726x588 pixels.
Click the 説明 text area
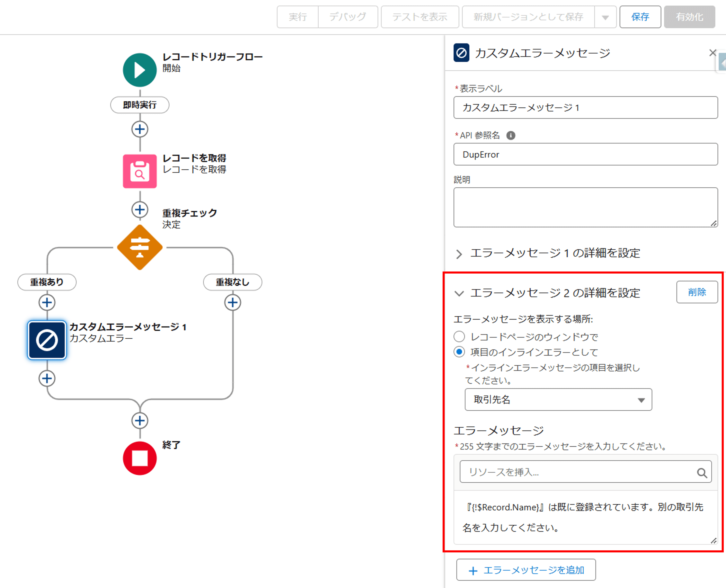585,207
